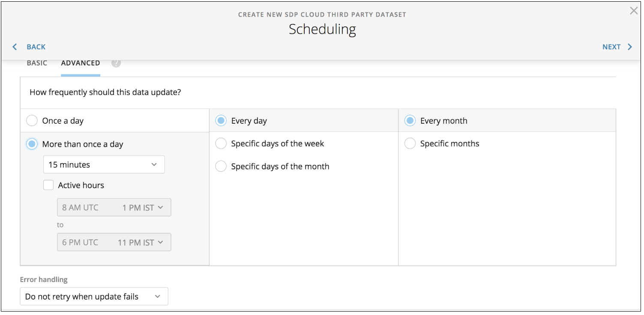This screenshot has width=644, height=315.
Task: Expand the Error handling retry dropdown
Action: point(94,297)
